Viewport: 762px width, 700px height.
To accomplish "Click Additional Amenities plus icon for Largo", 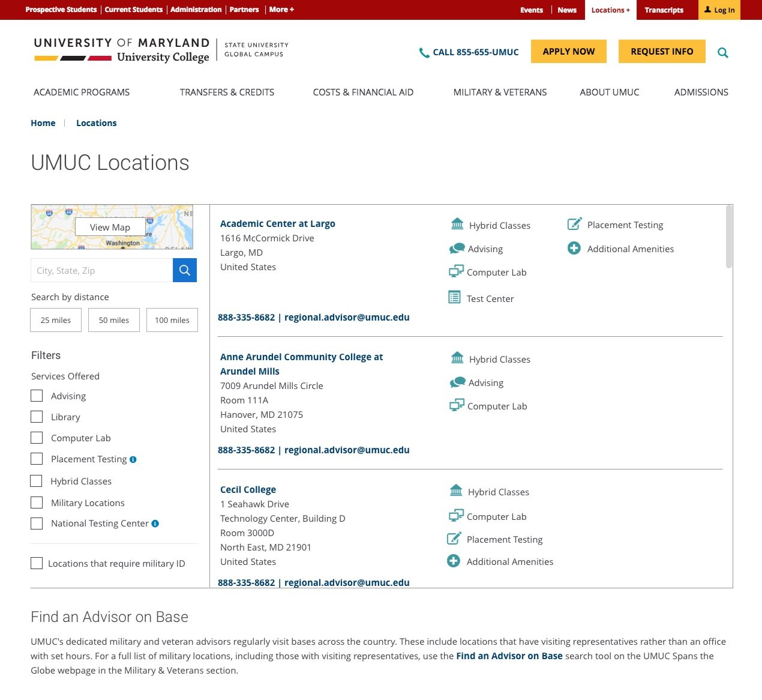I will click(x=574, y=248).
